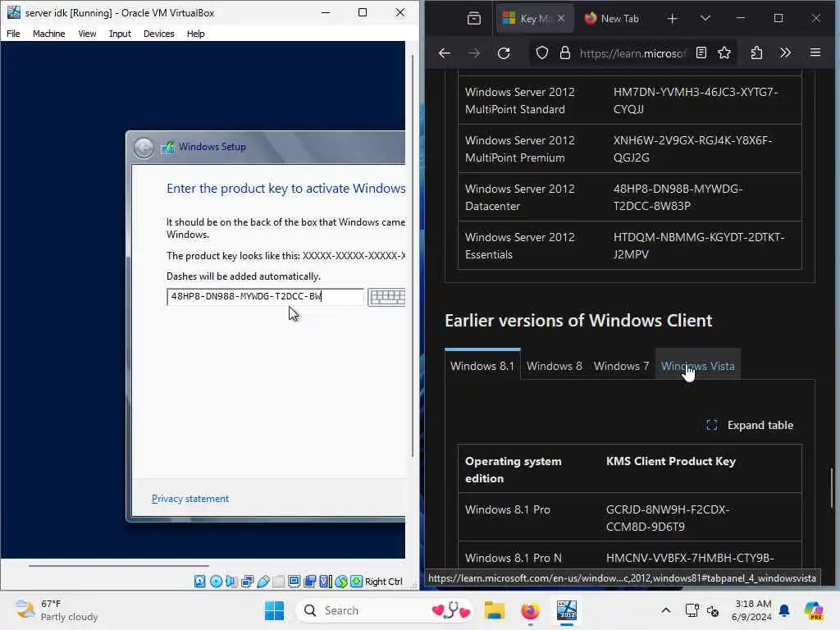
Task: Show more Firefox toolbar tools with double chevron
Action: pos(785,52)
